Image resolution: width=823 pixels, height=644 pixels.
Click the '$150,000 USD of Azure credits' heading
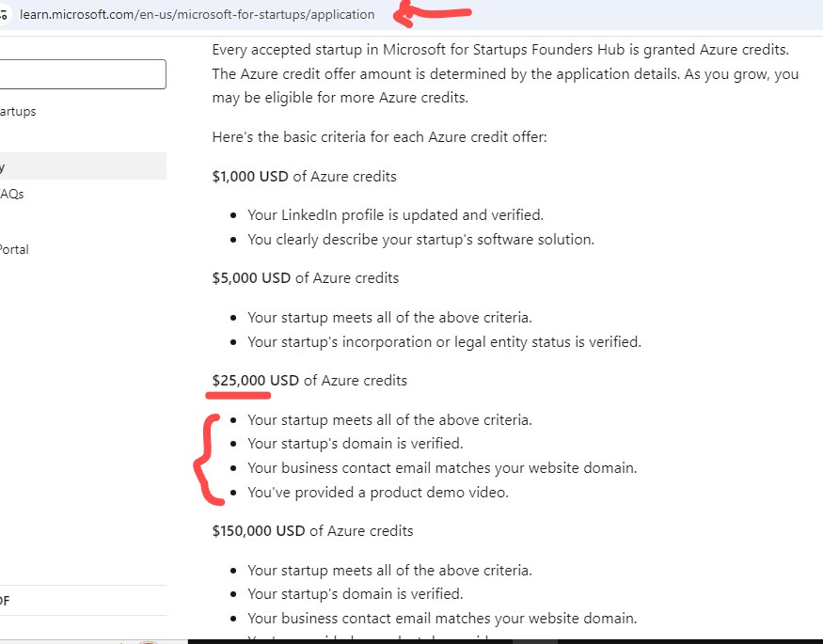click(312, 531)
